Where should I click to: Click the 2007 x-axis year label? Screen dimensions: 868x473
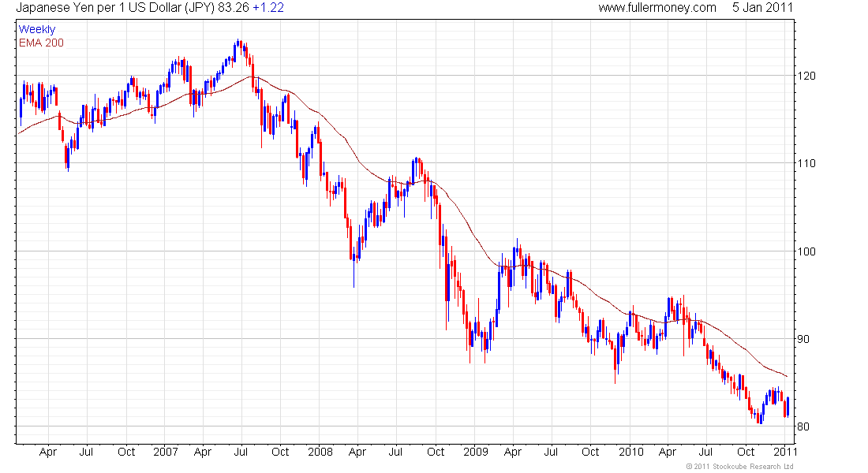coord(166,452)
